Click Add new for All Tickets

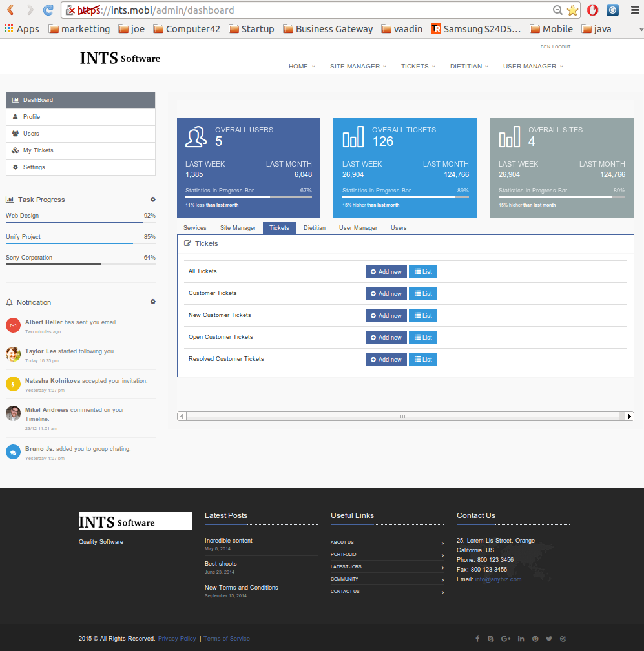pos(386,272)
